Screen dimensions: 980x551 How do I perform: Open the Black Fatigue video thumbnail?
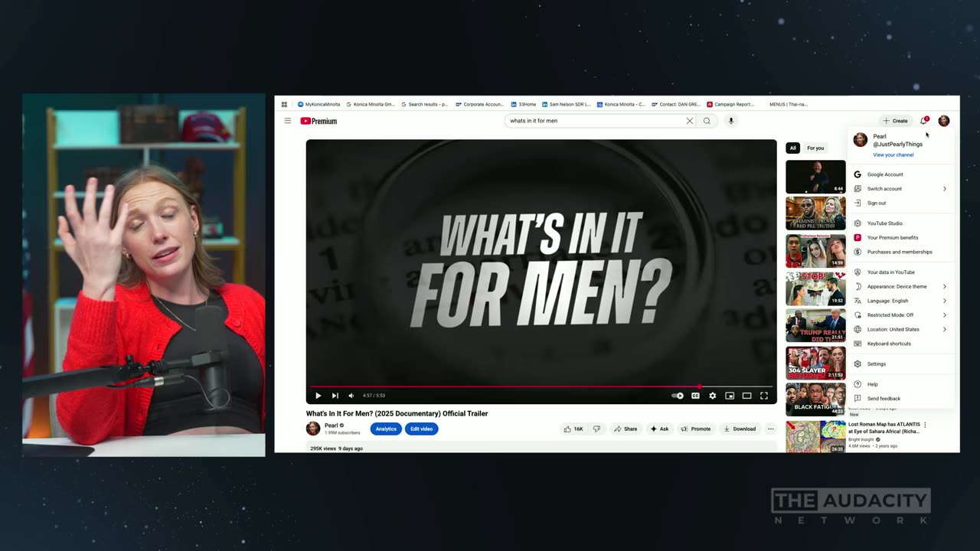pos(815,399)
